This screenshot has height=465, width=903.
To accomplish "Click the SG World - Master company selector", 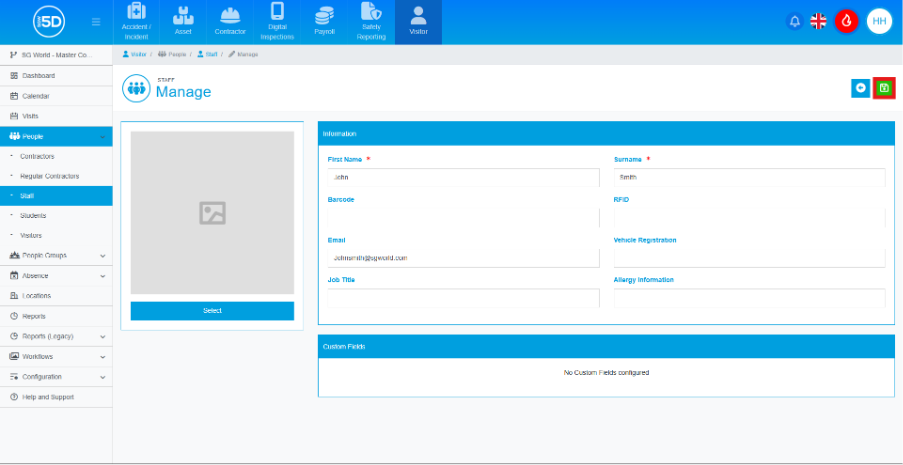I will (x=56, y=55).
